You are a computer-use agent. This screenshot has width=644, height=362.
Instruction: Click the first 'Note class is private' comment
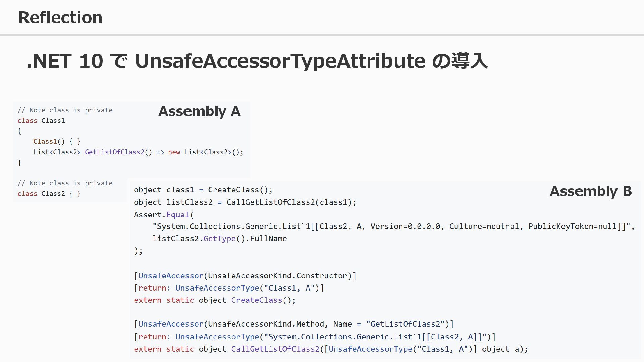pos(65,110)
